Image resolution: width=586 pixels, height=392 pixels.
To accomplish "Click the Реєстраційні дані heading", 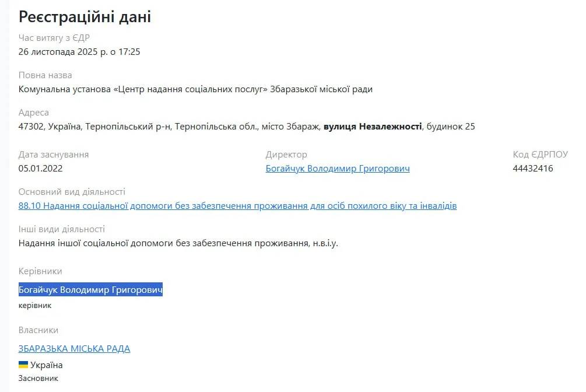I will (x=85, y=17).
